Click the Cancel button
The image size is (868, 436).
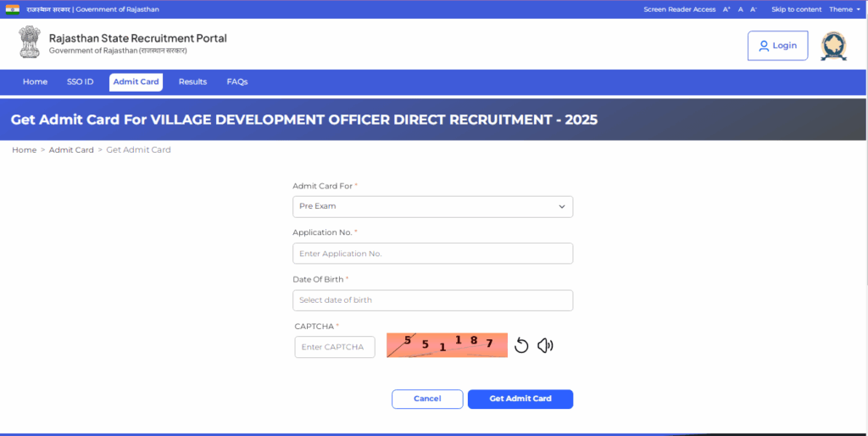(427, 399)
